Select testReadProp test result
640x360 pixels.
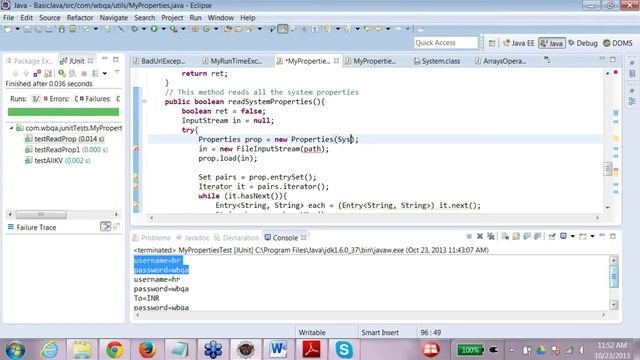(64, 139)
